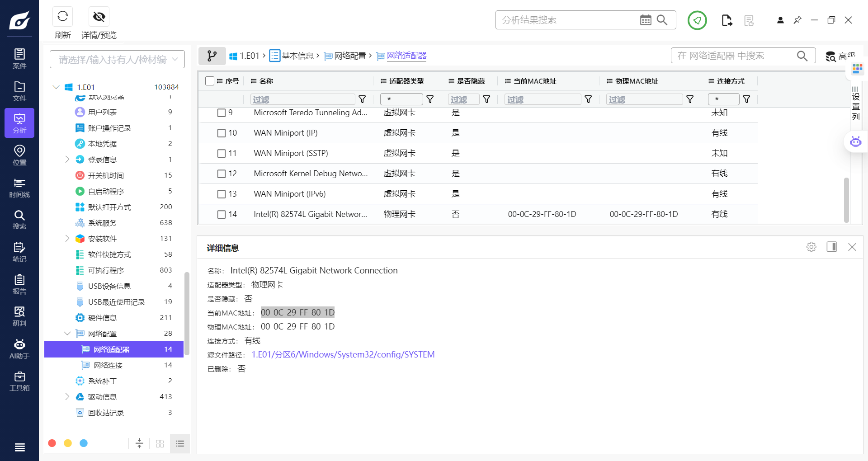Expand the 驱动信息 tree node
868x461 pixels.
[x=67, y=396]
